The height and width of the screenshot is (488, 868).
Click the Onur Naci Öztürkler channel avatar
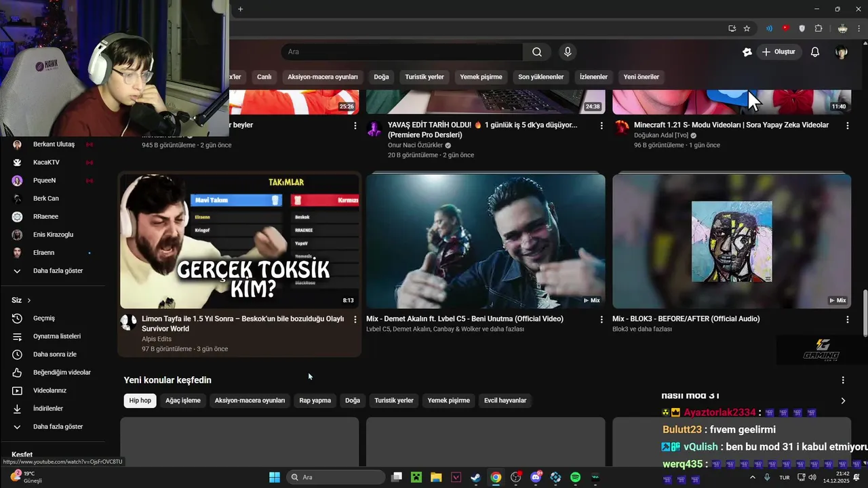click(x=374, y=129)
